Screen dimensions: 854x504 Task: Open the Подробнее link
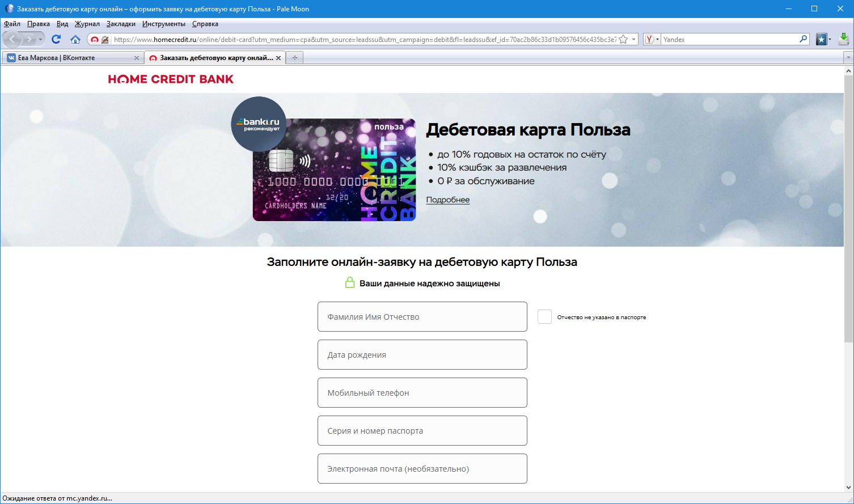[448, 200]
